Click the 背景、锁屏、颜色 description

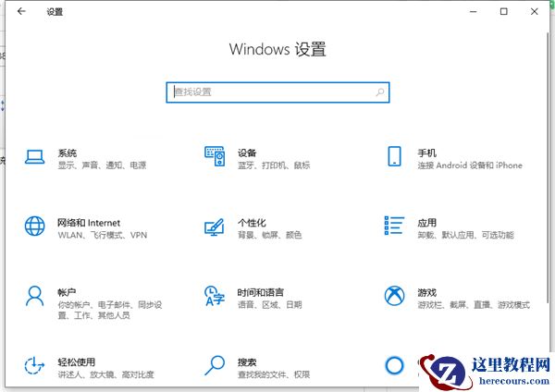[270, 235]
